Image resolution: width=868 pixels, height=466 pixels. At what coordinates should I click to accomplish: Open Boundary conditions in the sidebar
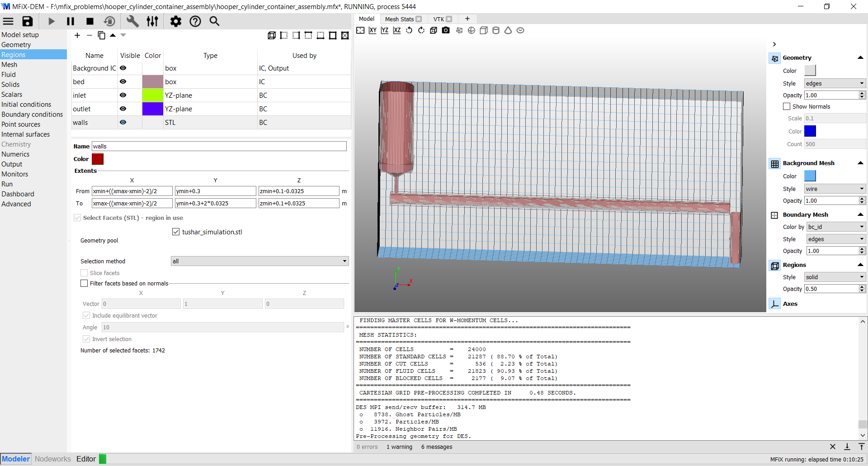(x=32, y=114)
